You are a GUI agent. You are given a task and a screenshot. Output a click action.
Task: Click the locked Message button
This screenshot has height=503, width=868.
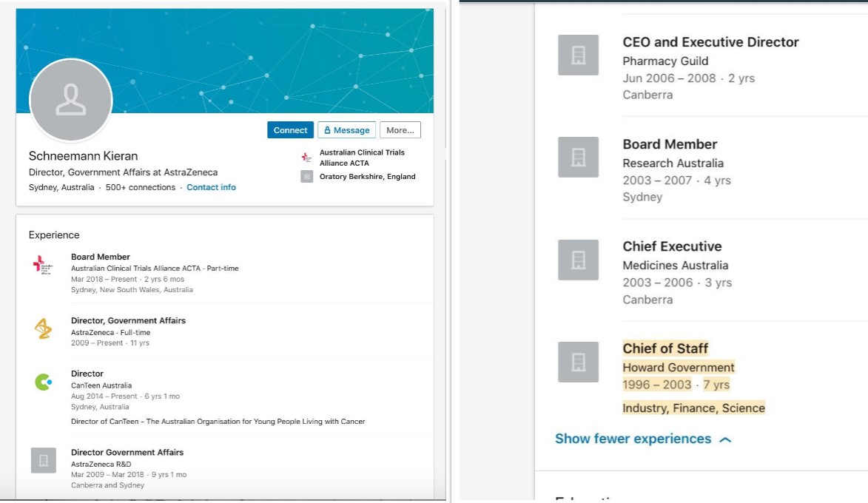tap(346, 130)
